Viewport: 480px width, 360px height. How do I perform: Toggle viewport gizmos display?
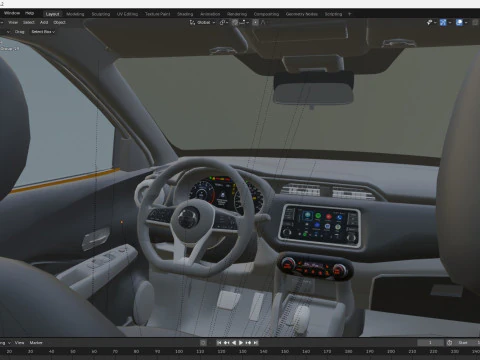click(x=443, y=22)
